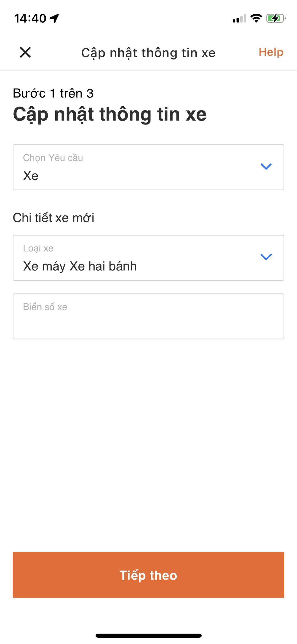Tap the navigation bar title text
Screen dimensions: 297x644
[x=148, y=53]
